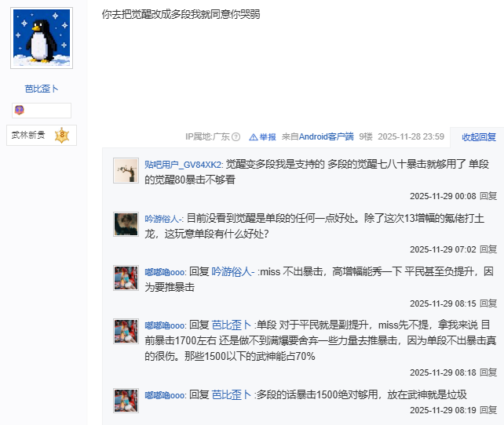Reply to the 00:08 comment
Image resolution: width=504 pixels, height=425 pixels.
coord(488,196)
